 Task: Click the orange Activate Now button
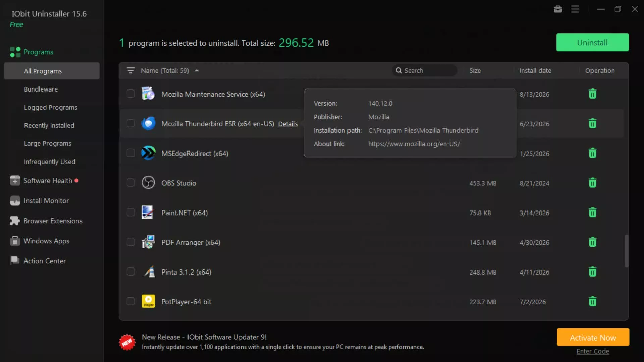pyautogui.click(x=593, y=337)
